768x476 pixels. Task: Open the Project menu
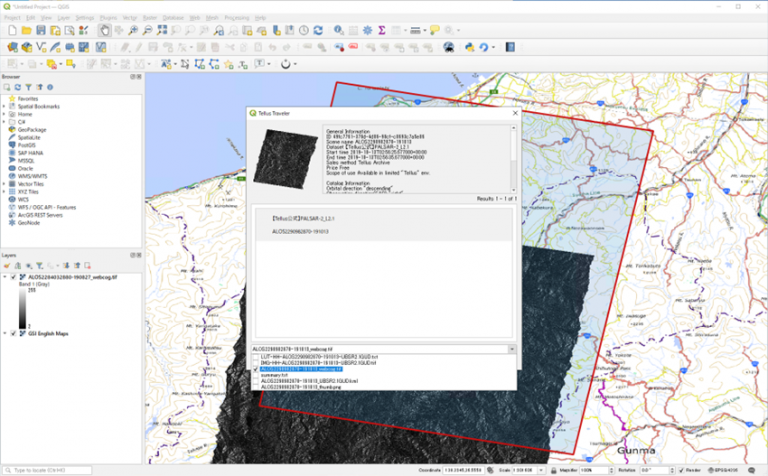pyautogui.click(x=12, y=18)
